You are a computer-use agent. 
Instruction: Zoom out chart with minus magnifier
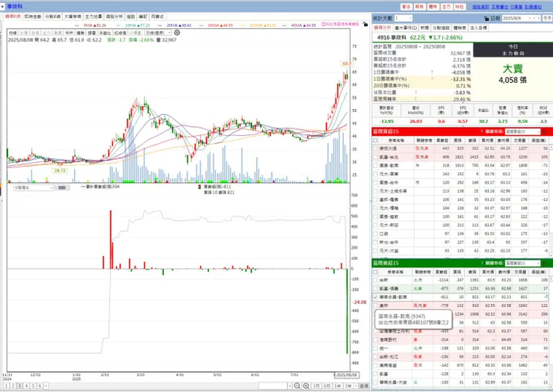pyautogui.click(x=297, y=386)
